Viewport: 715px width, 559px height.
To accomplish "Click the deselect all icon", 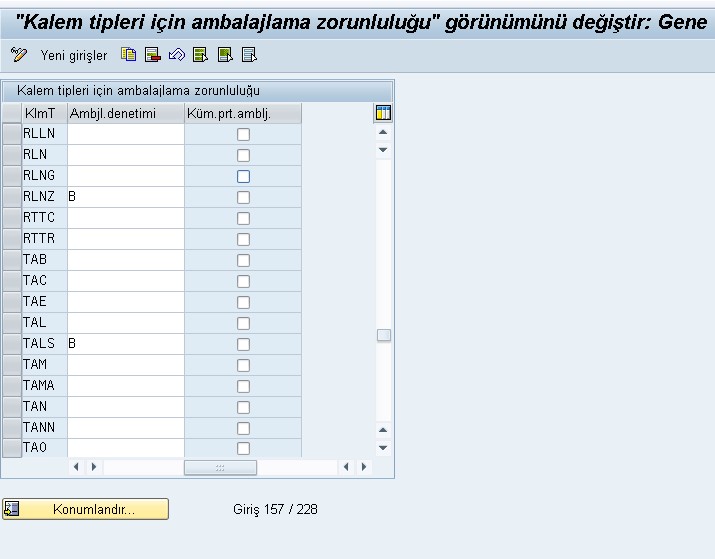I will coord(249,55).
